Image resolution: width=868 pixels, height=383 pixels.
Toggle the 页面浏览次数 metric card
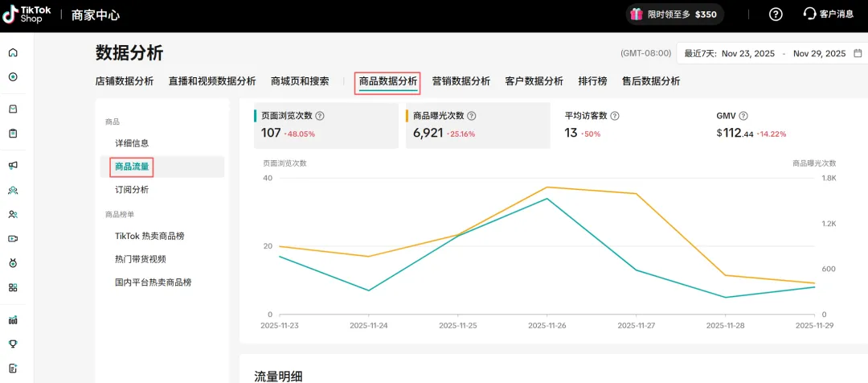click(325, 126)
